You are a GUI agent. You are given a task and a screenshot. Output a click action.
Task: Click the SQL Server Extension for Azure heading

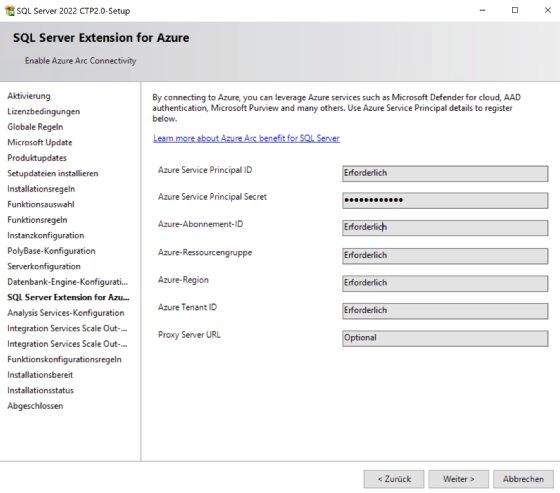pos(101,38)
